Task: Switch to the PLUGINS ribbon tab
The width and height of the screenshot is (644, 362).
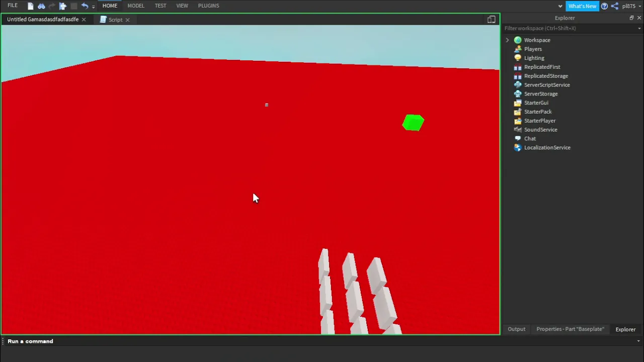Action: pos(208,6)
